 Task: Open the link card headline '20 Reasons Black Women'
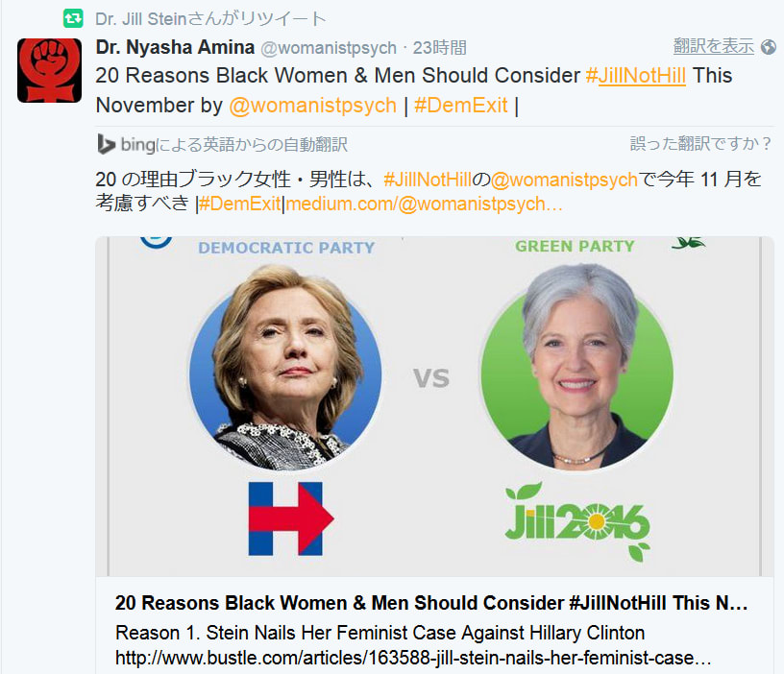(431, 603)
